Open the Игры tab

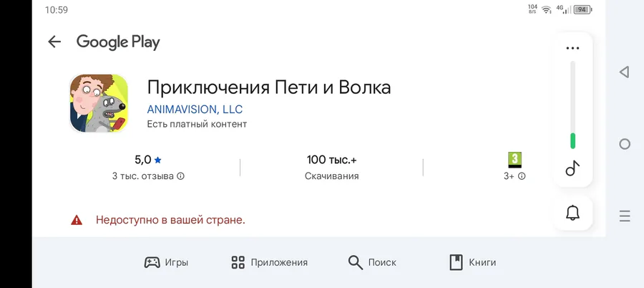click(166, 262)
